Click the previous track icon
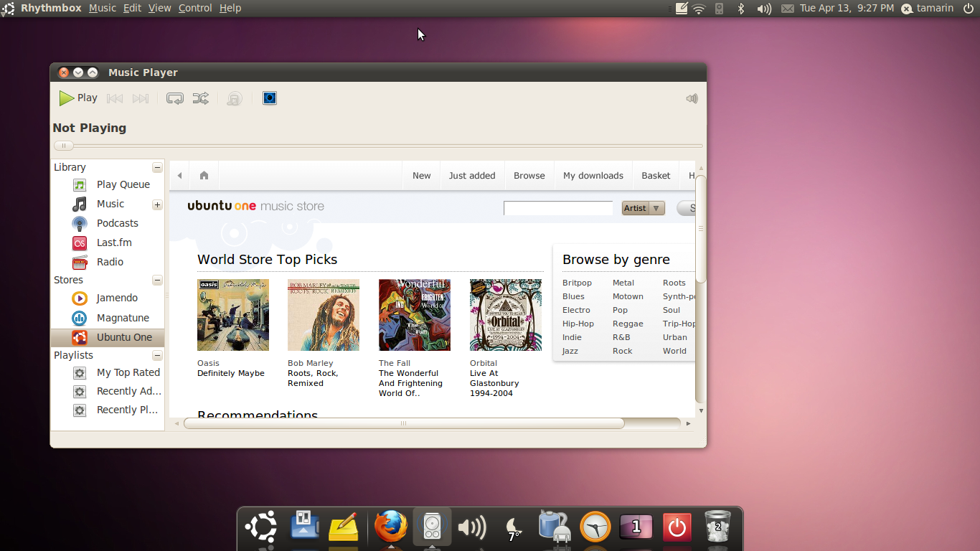This screenshot has width=980, height=551. click(115, 98)
